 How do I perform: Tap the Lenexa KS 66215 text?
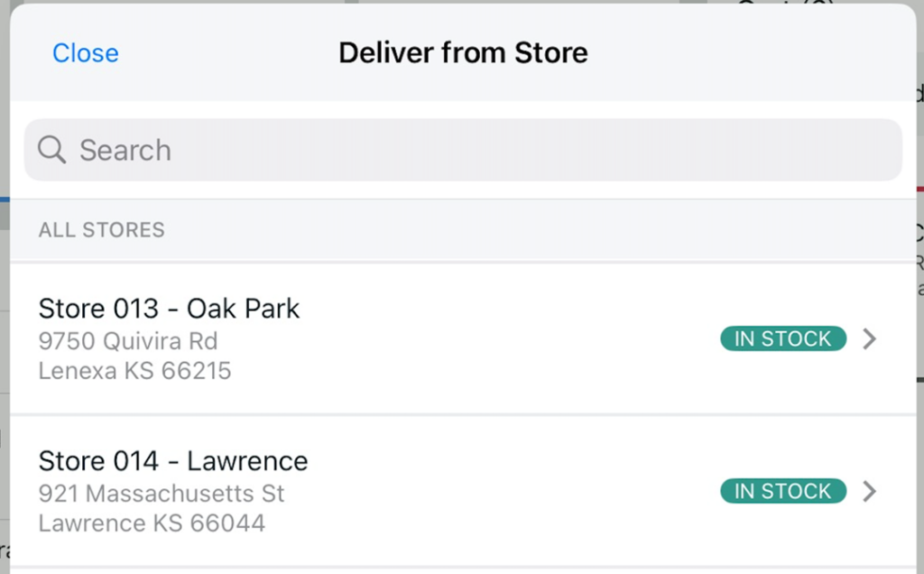(135, 371)
